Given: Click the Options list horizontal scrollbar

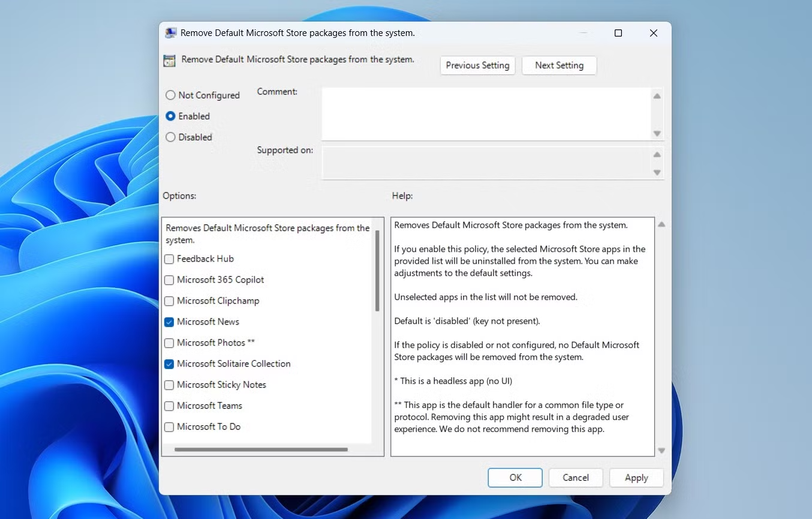Looking at the screenshot, I should (x=261, y=449).
